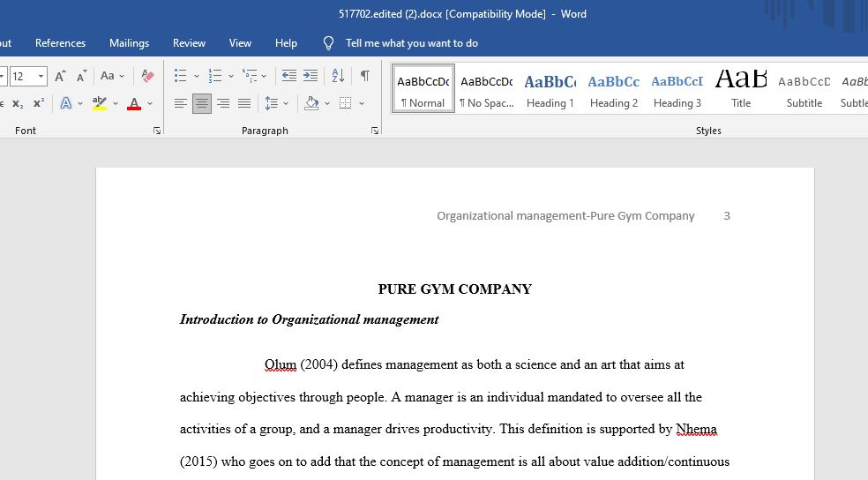
Task: Open borders dropdown arrow
Action: click(x=362, y=103)
